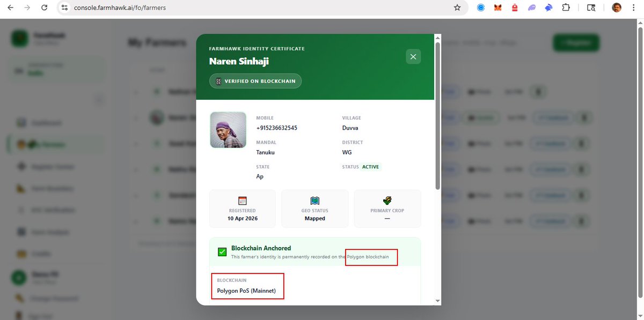Image resolution: width=644 pixels, height=320 pixels.
Task: Click the modal's vertical scrollbar
Action: [x=438, y=115]
